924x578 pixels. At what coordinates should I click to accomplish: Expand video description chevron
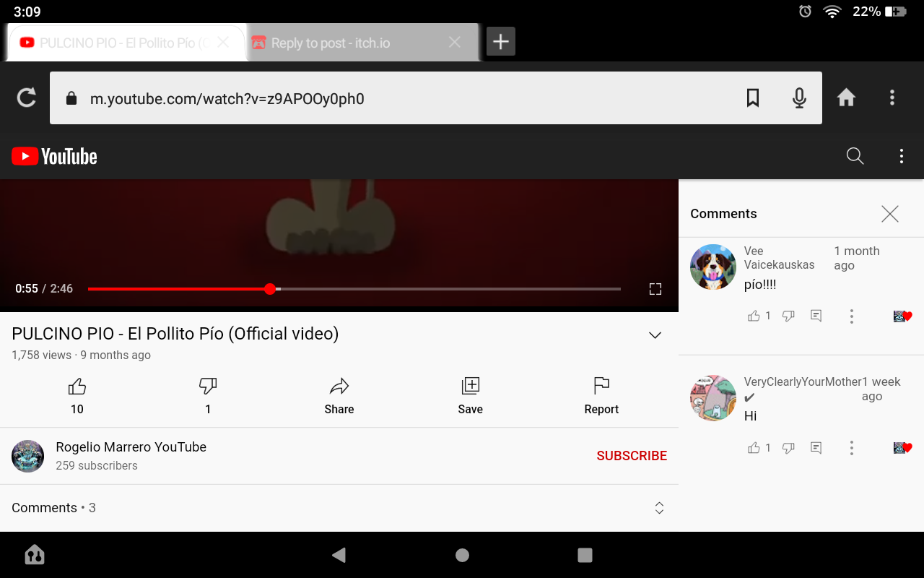tap(655, 335)
